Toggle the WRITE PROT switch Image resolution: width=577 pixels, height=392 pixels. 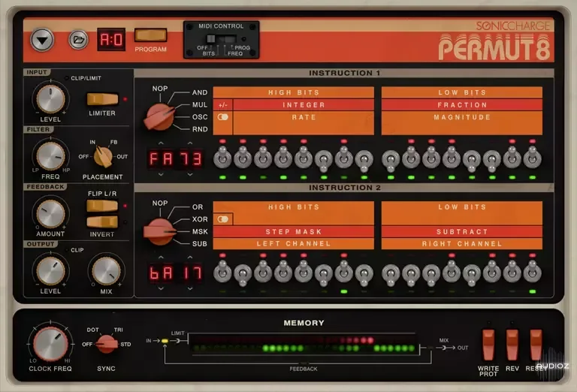click(488, 345)
